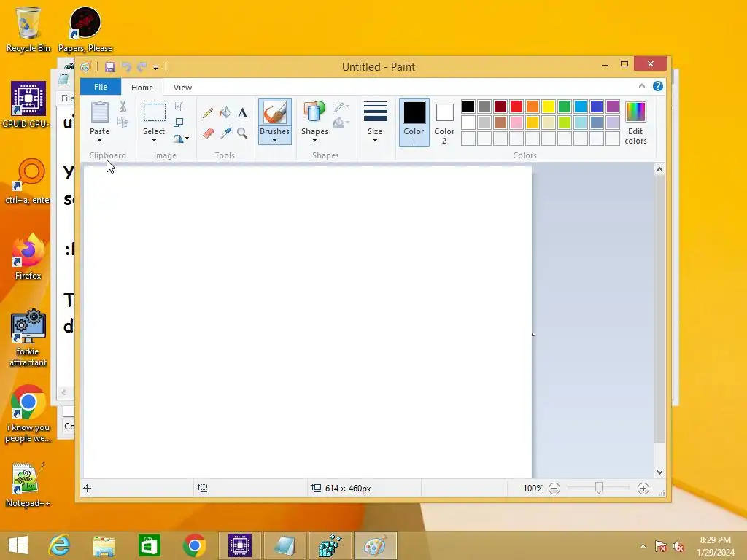Select the Pencil tool
This screenshot has height=560, width=747.
click(x=208, y=113)
